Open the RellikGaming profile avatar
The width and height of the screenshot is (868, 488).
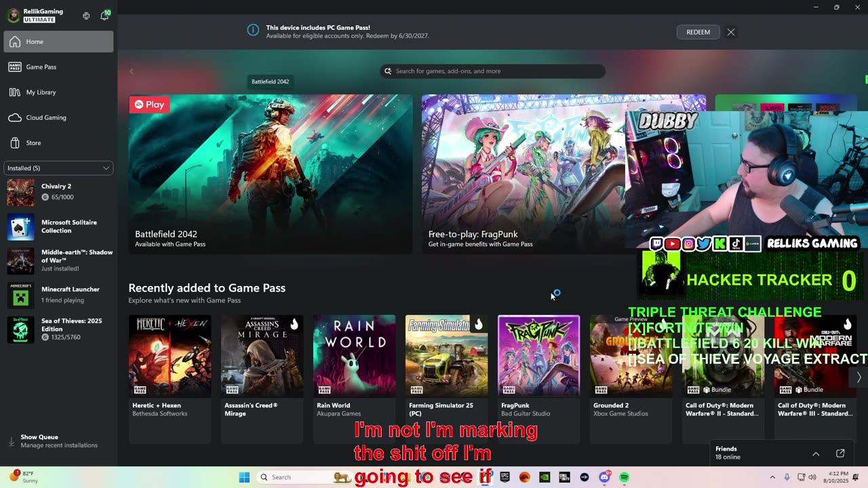13,16
